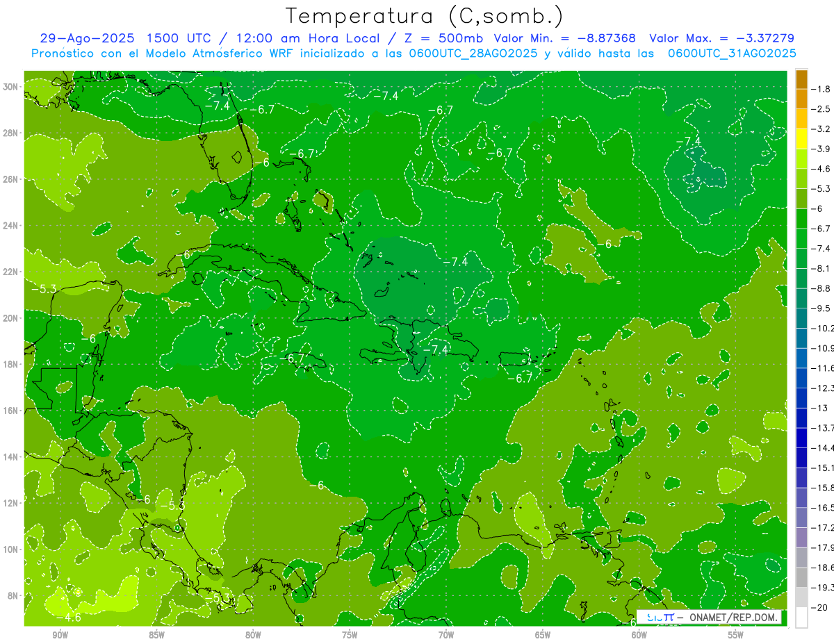Click the orange swatch at colorbar top
Viewport: 834px width, 644px height.
click(801, 79)
